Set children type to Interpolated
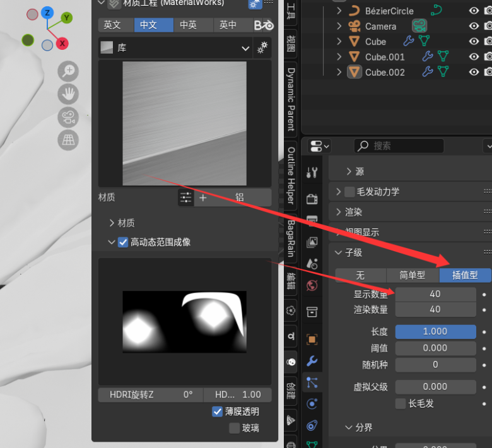 pyautogui.click(x=465, y=275)
